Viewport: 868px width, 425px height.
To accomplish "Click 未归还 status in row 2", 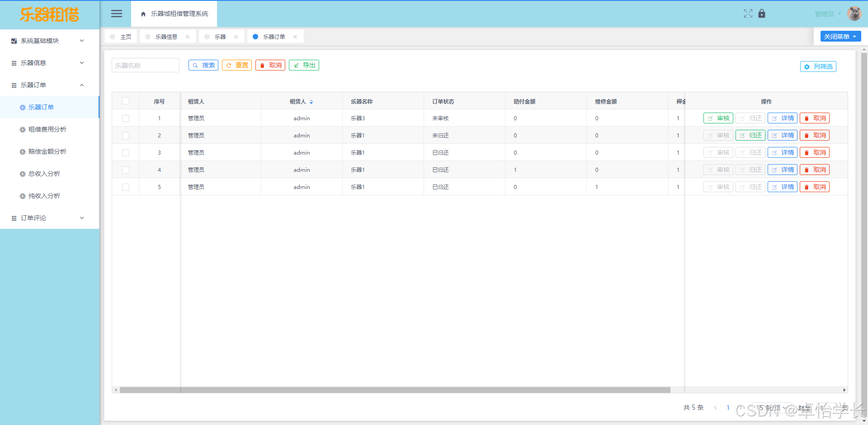I will click(440, 135).
